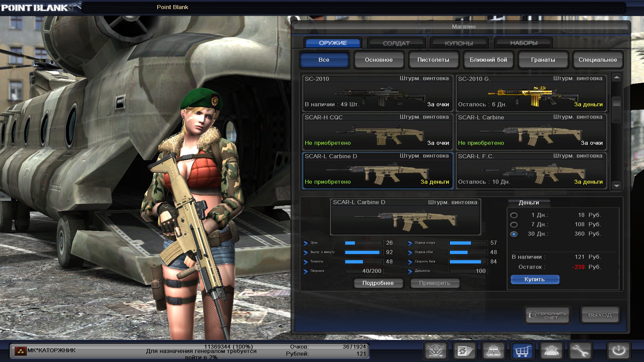The width and height of the screenshot is (644, 362).
Task: Click the Урон damage bar
Action: click(x=364, y=243)
